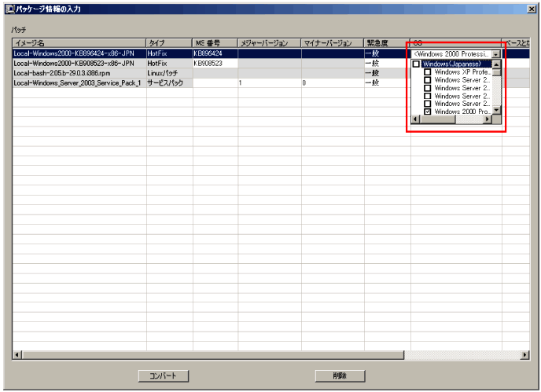Click the major version cell in the KB908523 row
Image resolution: width=541 pixels, height=392 pixels.
[x=270, y=64]
